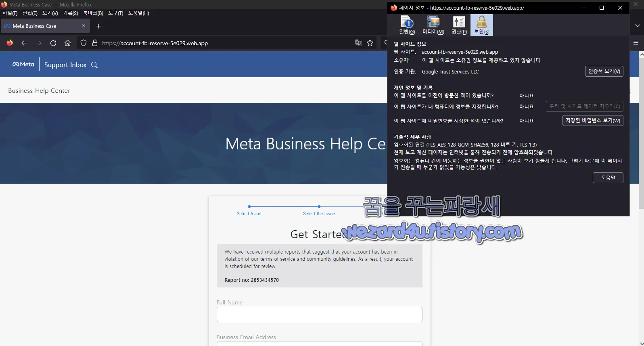Click the Business Email Address field
Viewport: 644px width, 346px height.
(x=320, y=344)
